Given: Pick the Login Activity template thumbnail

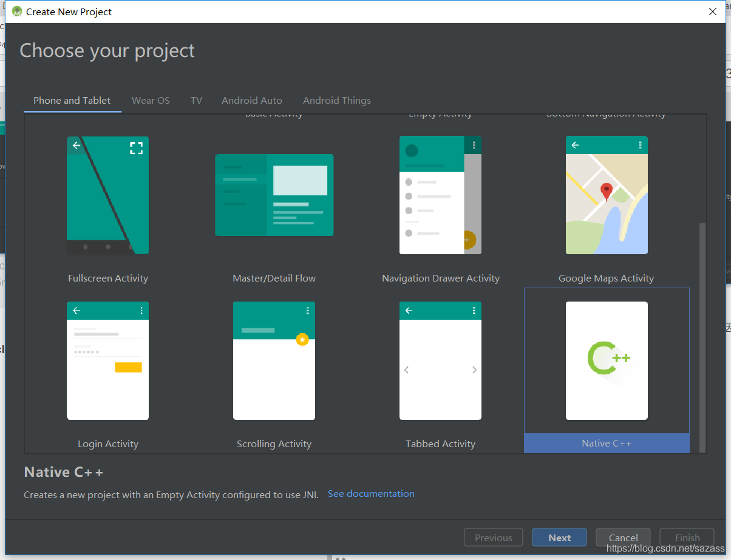Looking at the screenshot, I should click(x=107, y=360).
